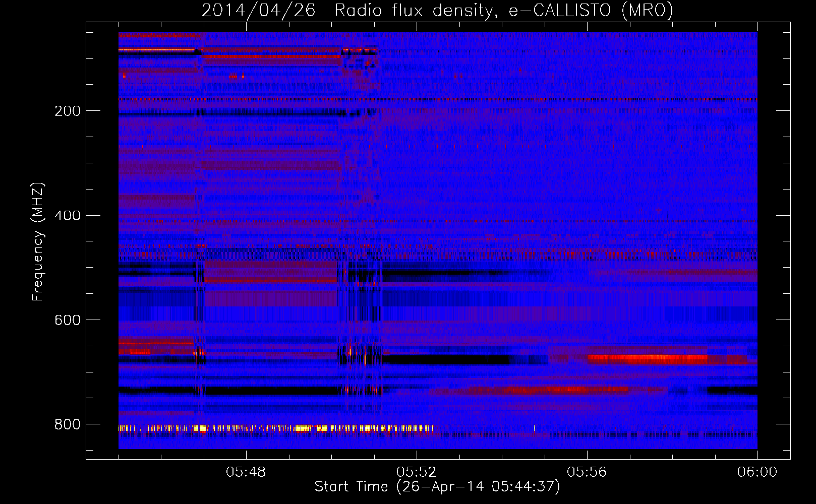Click the 'Start Time (26-Apr-14 05:44:37)' x-axis label
816x504 pixels.
coord(437,487)
